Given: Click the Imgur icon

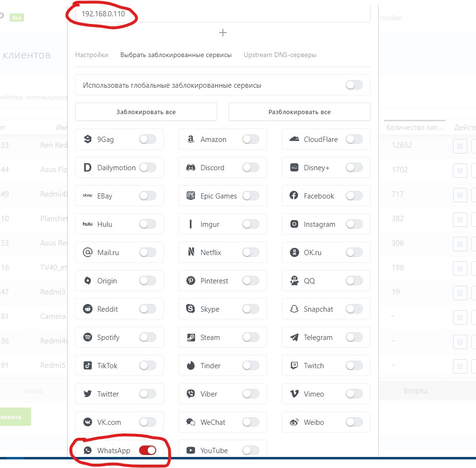Looking at the screenshot, I should coord(191,224).
